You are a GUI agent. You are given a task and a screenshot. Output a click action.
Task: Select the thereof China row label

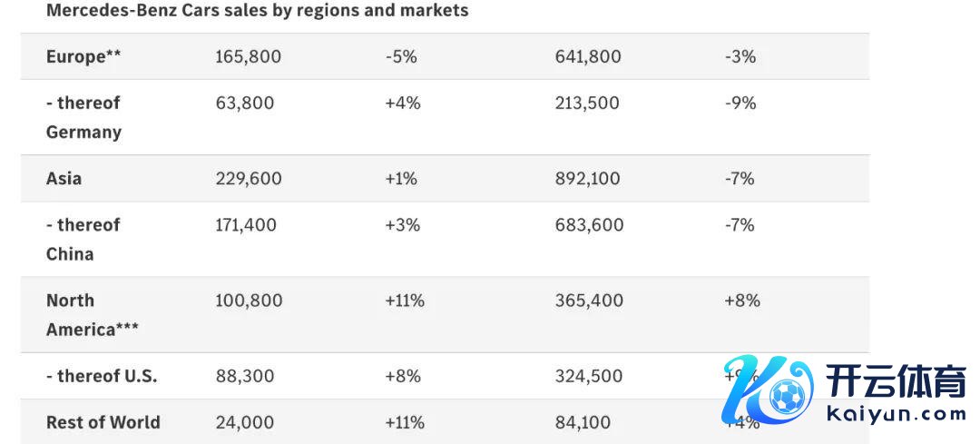83,239
